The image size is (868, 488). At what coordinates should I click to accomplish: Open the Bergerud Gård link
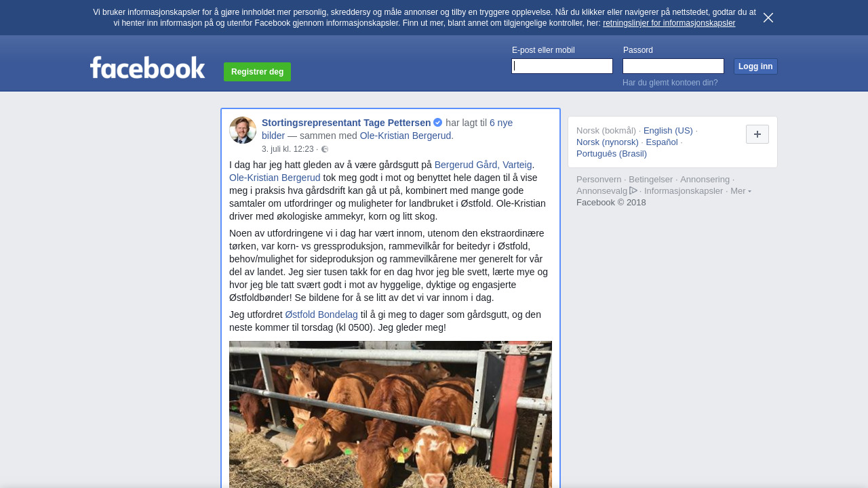[x=466, y=165]
